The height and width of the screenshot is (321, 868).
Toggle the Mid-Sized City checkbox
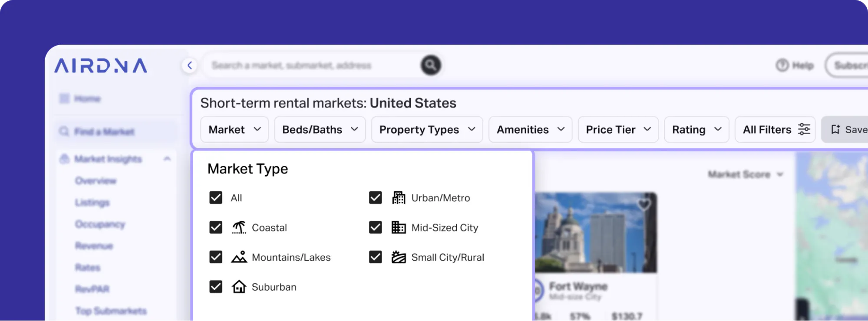point(376,227)
